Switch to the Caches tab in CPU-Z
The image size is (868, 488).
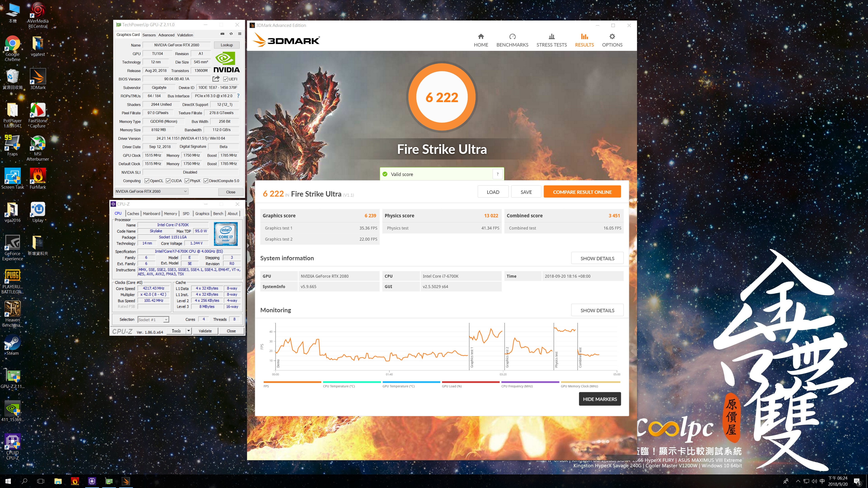tap(133, 213)
